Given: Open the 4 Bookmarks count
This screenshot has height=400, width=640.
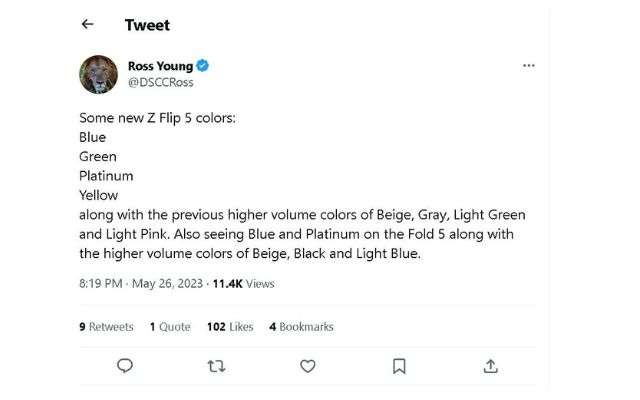Looking at the screenshot, I should (x=301, y=326).
